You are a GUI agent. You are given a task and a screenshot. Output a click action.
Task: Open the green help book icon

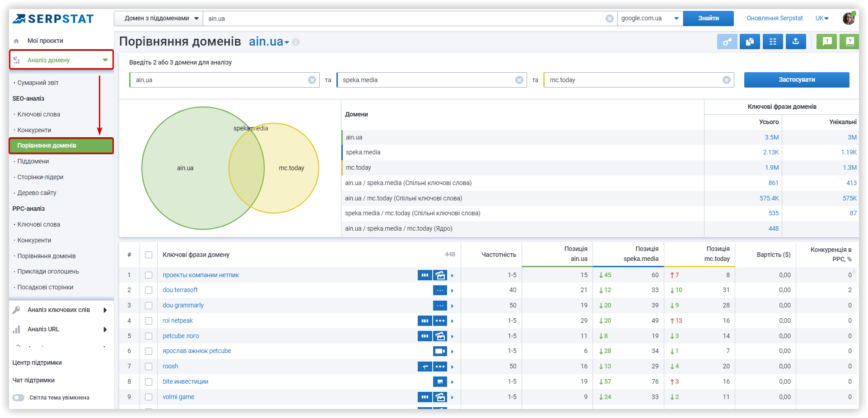(x=849, y=42)
